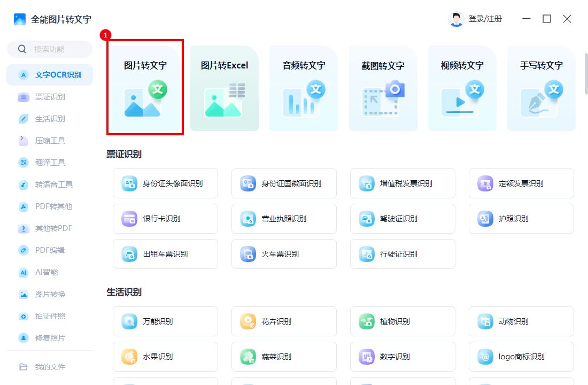Open PDF编辑 in the sidebar
Screen dimensions: 588x385
coord(50,250)
